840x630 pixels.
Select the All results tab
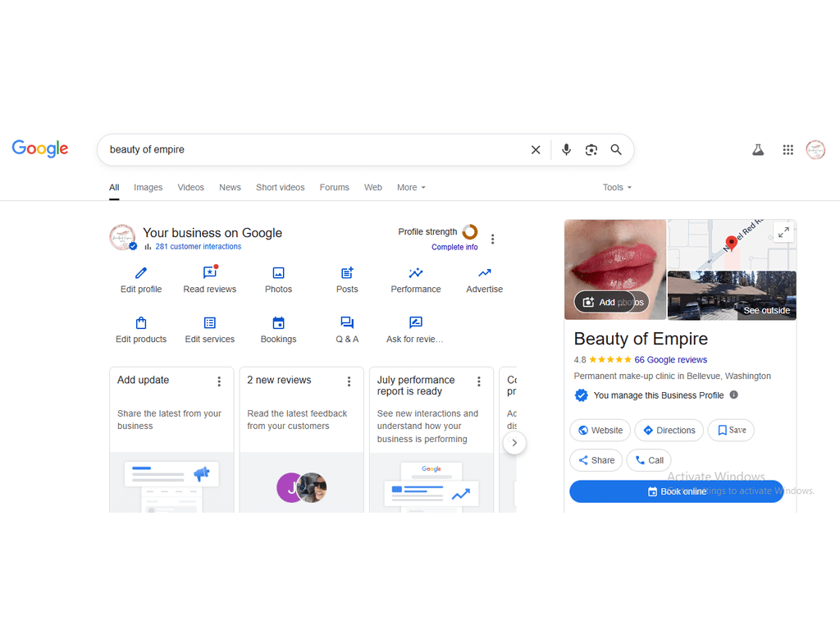coord(114,188)
